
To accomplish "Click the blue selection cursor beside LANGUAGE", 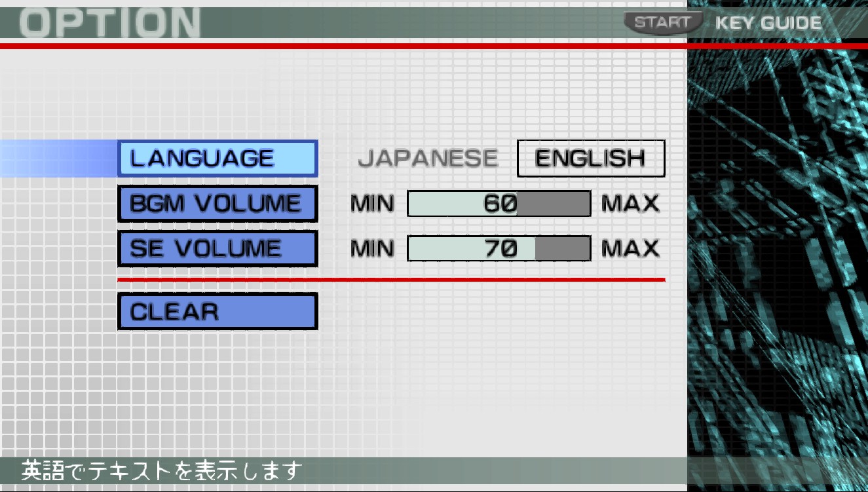I will [x=58, y=159].
